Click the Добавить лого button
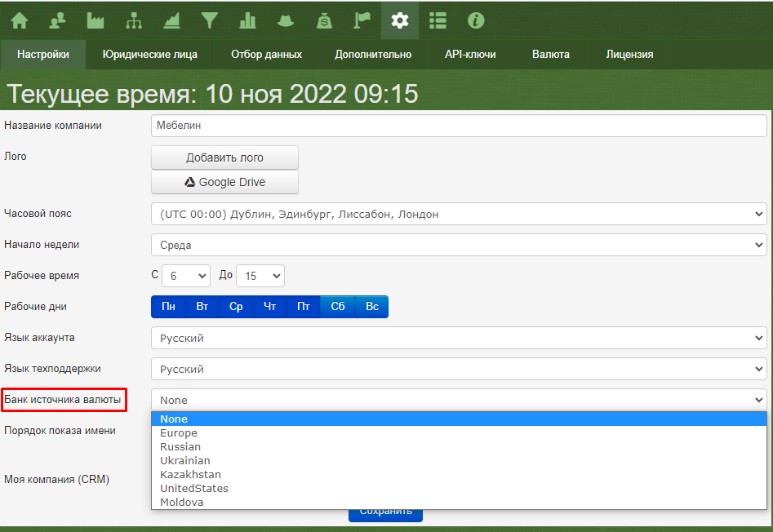Viewport: 773px width, 532px height. [224, 157]
